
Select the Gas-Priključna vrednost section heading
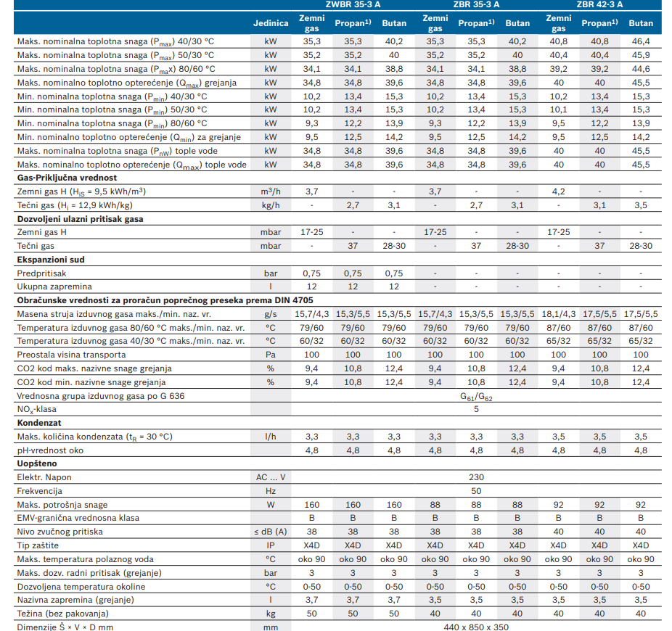[66, 178]
